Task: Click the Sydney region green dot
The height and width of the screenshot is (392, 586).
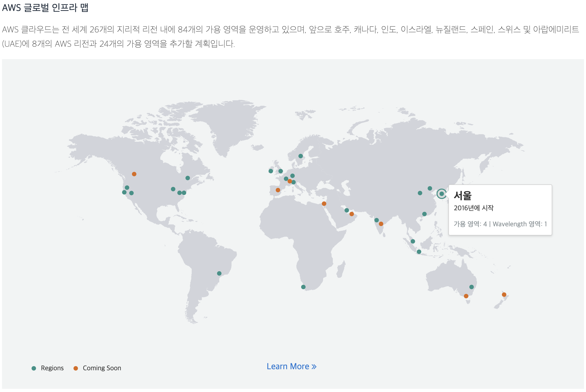Action: pyautogui.click(x=472, y=287)
